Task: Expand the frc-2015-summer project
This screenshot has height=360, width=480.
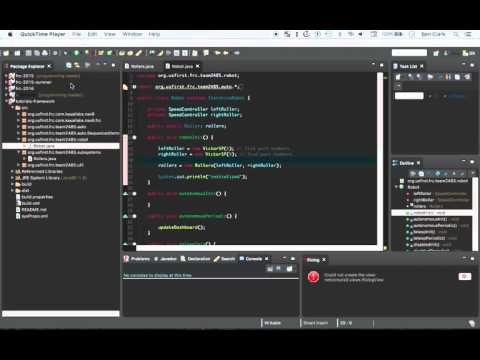Action: tap(6, 82)
